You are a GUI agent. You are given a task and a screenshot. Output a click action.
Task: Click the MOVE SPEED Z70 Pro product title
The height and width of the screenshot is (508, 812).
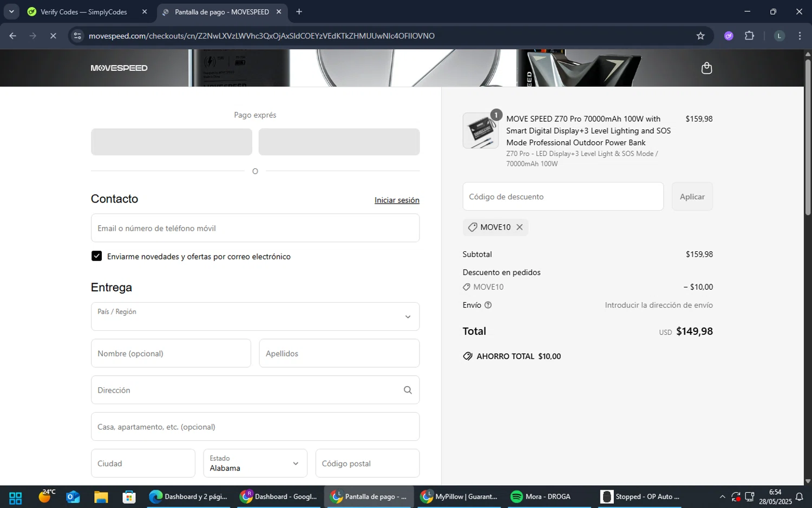click(x=588, y=131)
